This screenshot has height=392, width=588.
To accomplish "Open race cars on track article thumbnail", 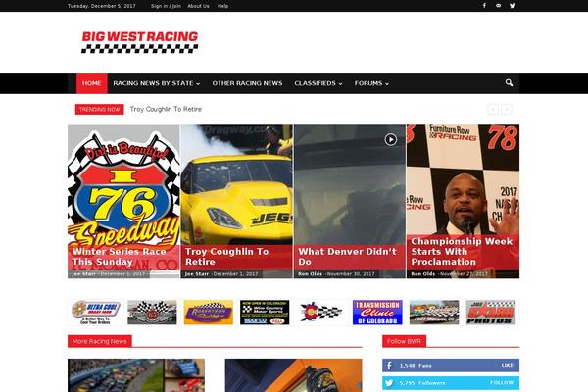I will (x=136, y=375).
